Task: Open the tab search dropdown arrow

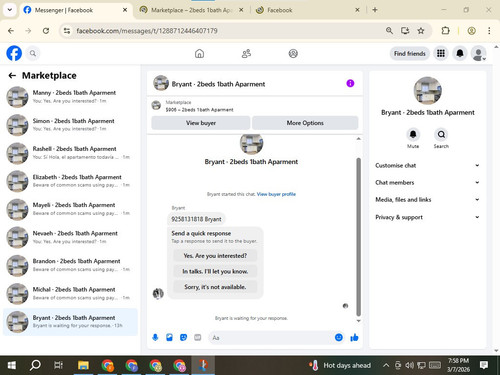Action: 10,10
